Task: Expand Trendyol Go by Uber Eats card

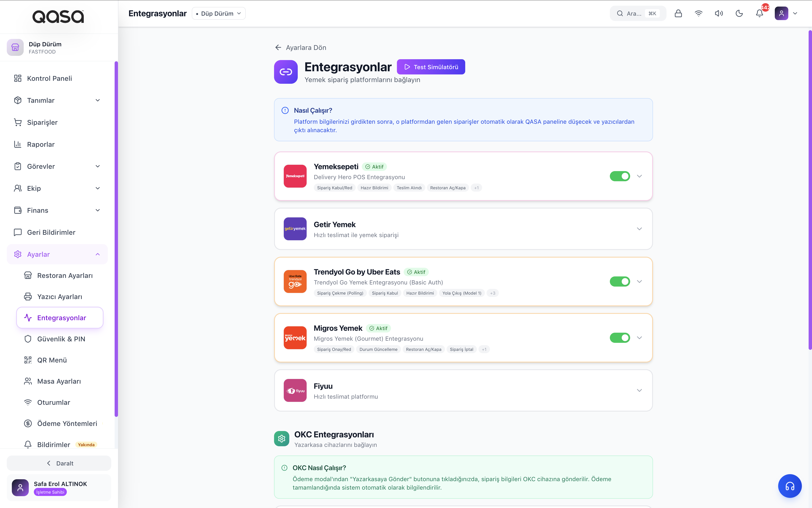Action: point(639,281)
